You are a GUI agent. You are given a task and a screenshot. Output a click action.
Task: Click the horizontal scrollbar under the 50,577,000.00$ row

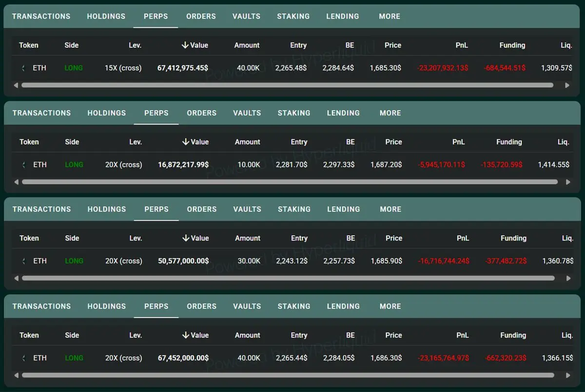[288, 279]
